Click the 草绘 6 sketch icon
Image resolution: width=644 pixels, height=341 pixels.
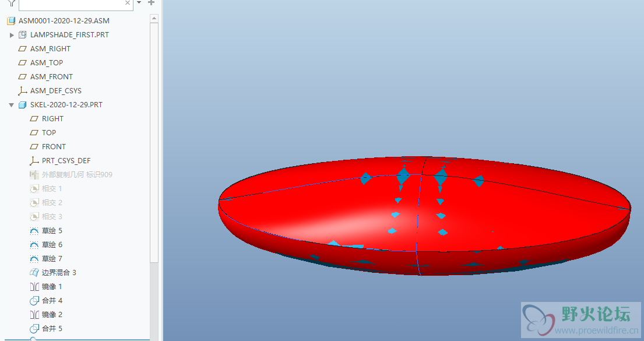click(34, 245)
